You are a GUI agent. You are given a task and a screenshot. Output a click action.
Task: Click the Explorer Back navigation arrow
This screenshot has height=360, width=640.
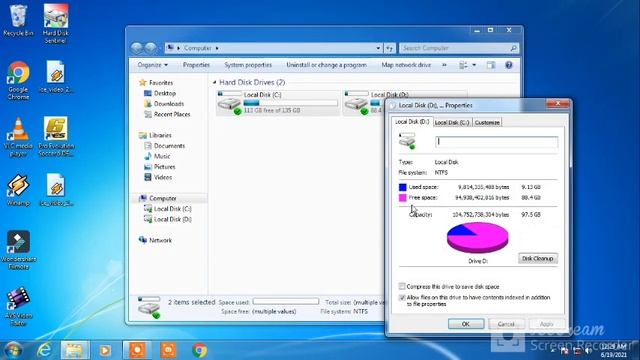click(x=137, y=48)
